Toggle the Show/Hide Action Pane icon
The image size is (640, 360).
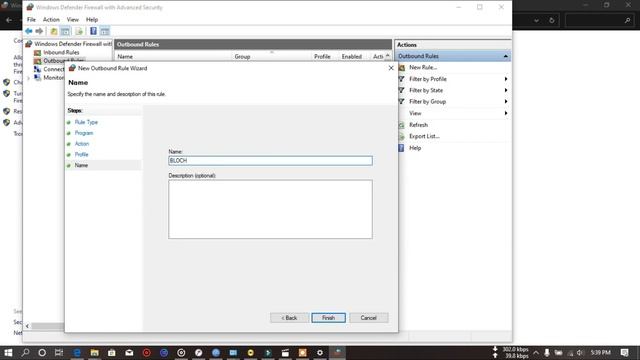105,31
